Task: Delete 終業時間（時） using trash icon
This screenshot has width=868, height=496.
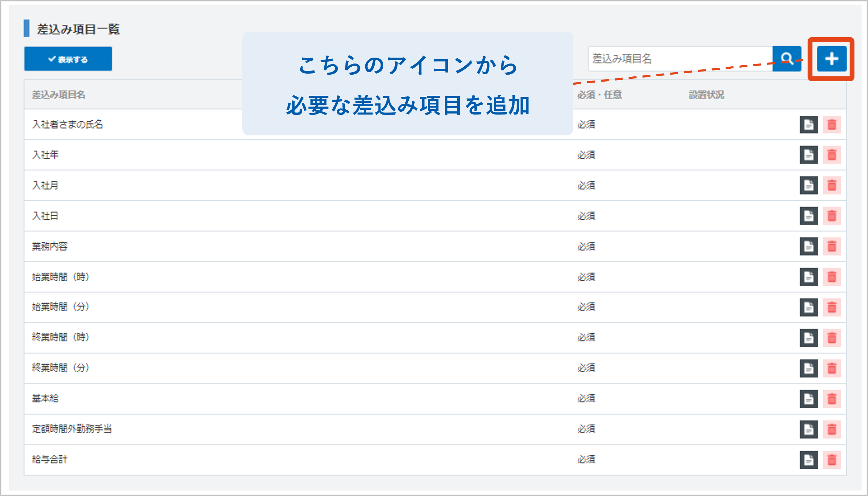Action: (x=832, y=338)
